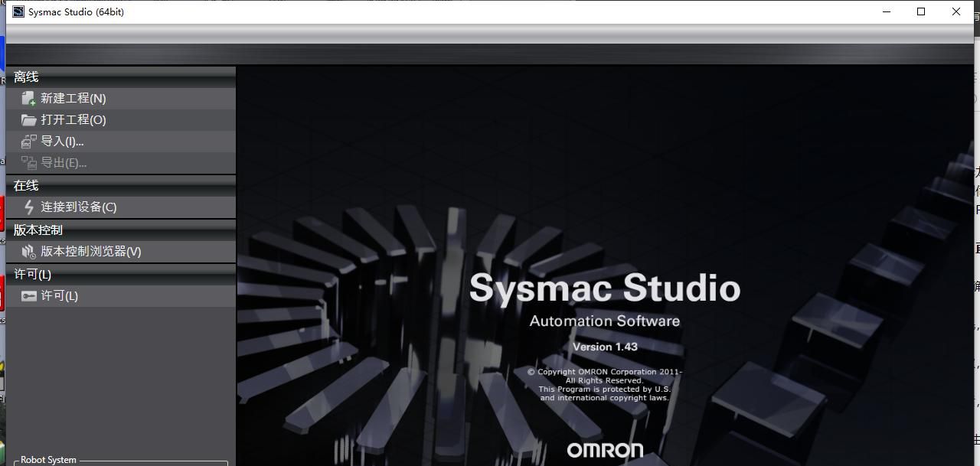The width and height of the screenshot is (980, 466).
Task: Open 版本控制浏览器(V)
Action: [x=121, y=251]
